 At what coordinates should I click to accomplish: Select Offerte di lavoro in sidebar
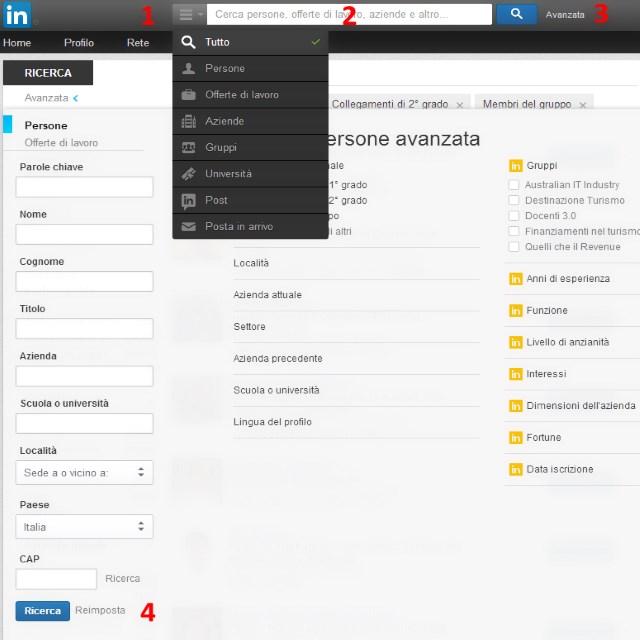[61, 143]
